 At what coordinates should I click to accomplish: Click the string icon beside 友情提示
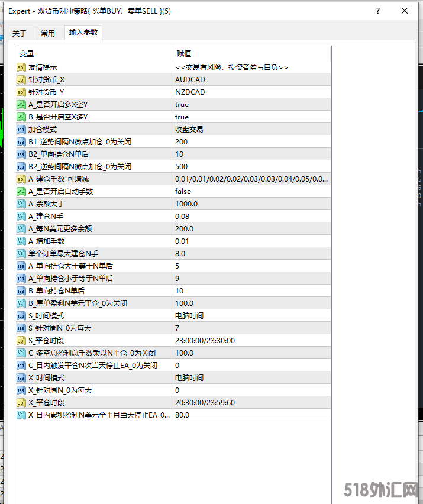point(21,67)
